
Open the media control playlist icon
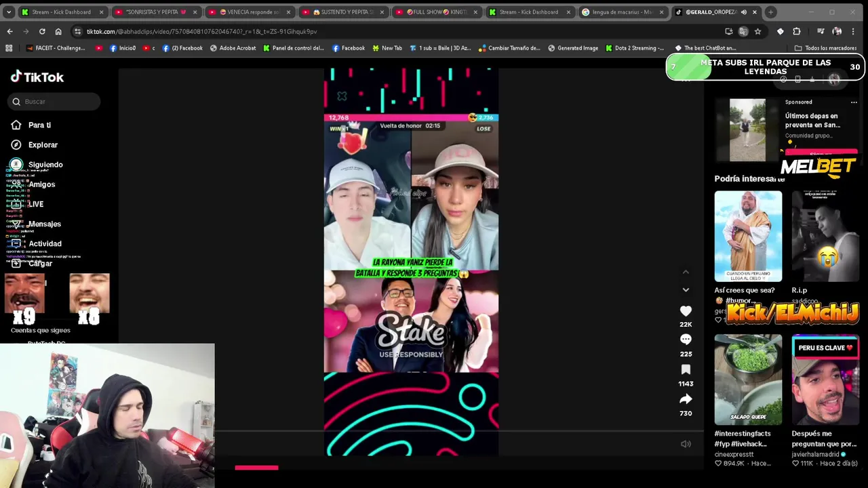point(821,31)
